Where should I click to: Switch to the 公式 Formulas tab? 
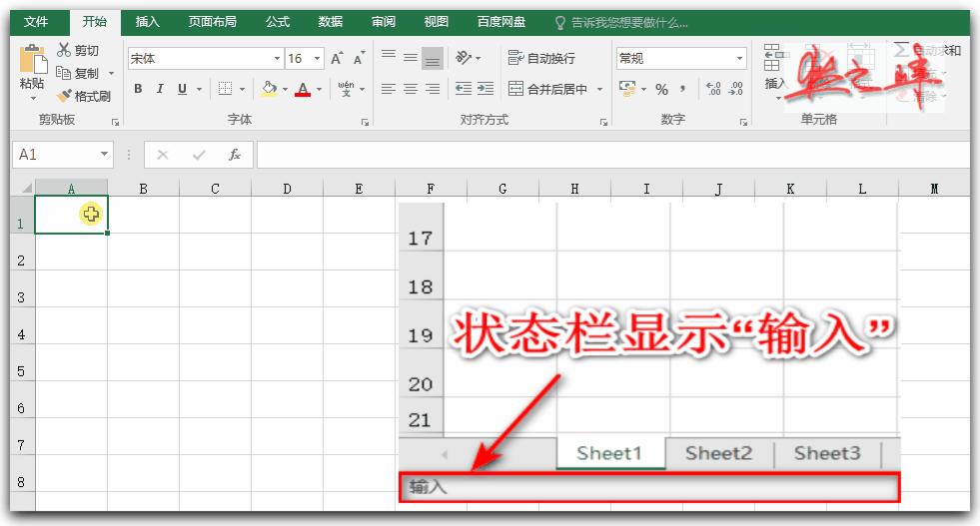[278, 22]
